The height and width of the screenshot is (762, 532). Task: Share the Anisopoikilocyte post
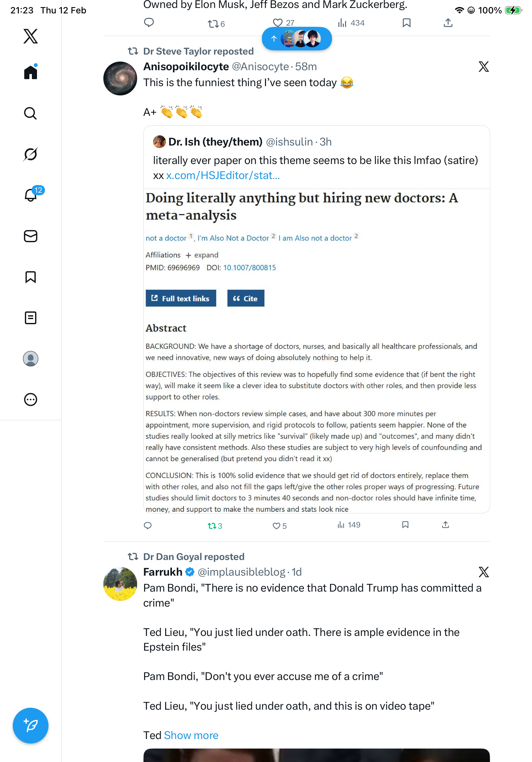pyautogui.click(x=446, y=525)
